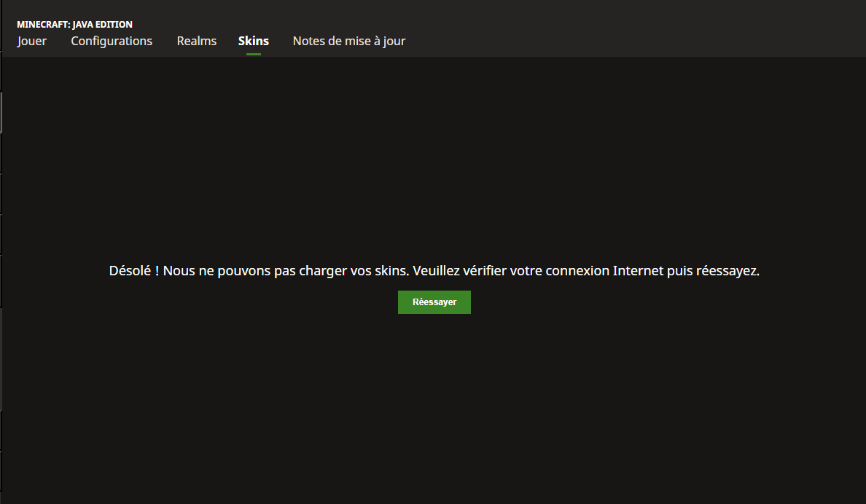Screen dimensions: 866x504
Task: Switch to the Configurations tab
Action: tap(112, 42)
